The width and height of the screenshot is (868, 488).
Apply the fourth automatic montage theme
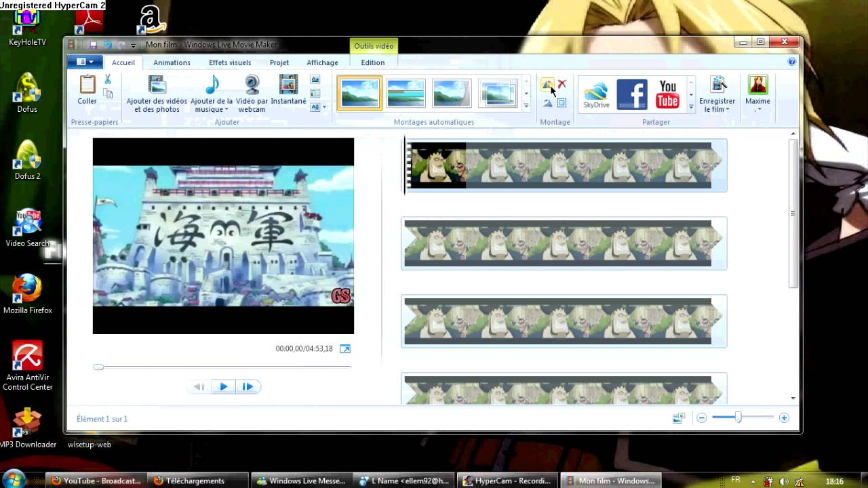pos(498,94)
